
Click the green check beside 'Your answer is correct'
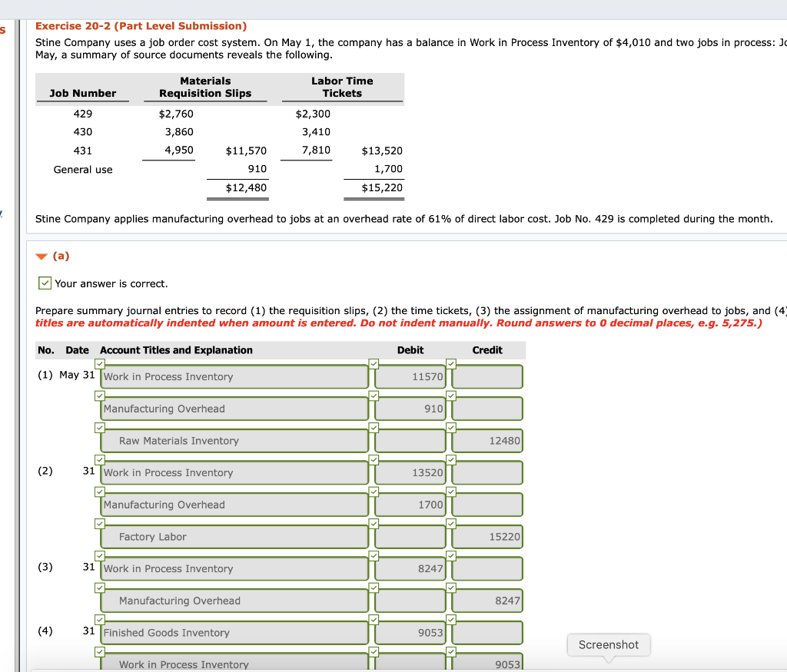[x=45, y=283]
